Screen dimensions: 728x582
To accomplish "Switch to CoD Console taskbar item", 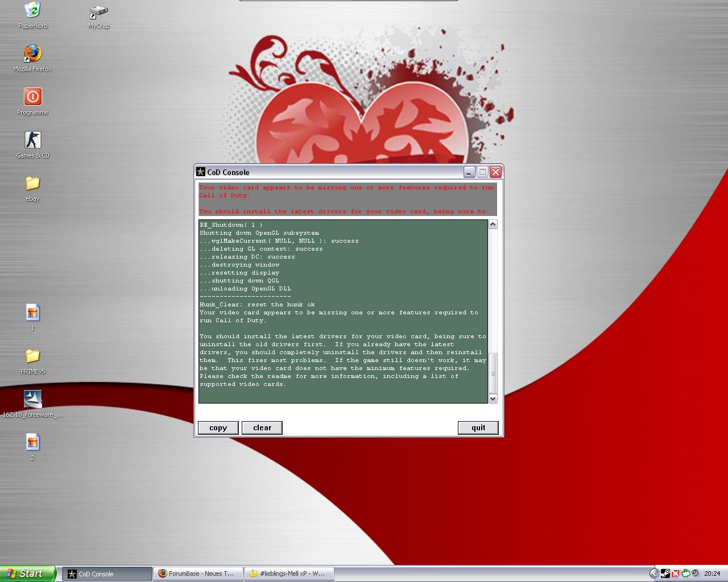I will [x=107, y=574].
